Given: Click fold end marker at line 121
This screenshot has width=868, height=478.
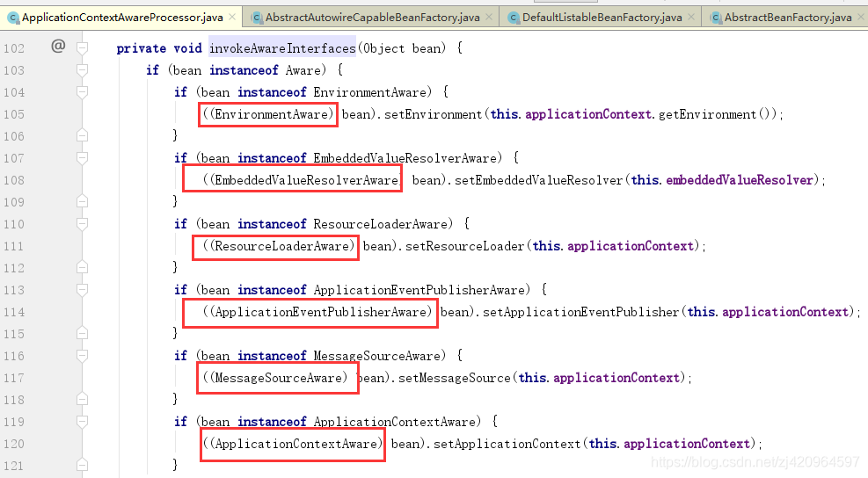Looking at the screenshot, I should point(82,466).
